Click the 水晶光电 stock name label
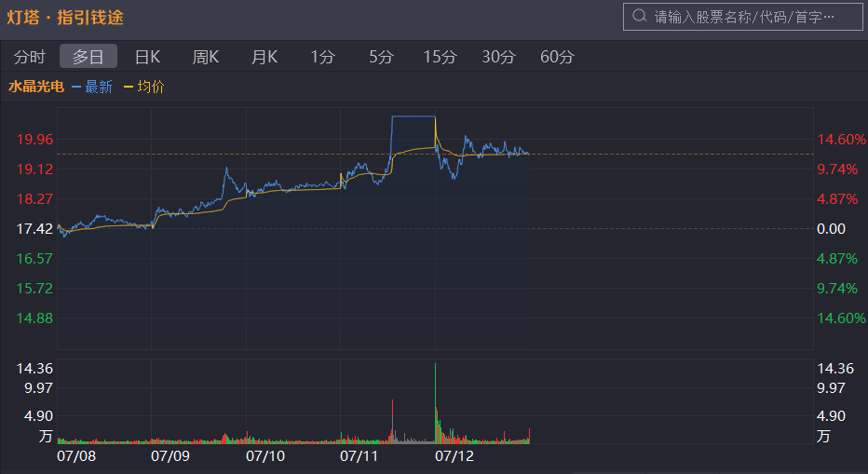The width and height of the screenshot is (868, 474). tap(36, 87)
